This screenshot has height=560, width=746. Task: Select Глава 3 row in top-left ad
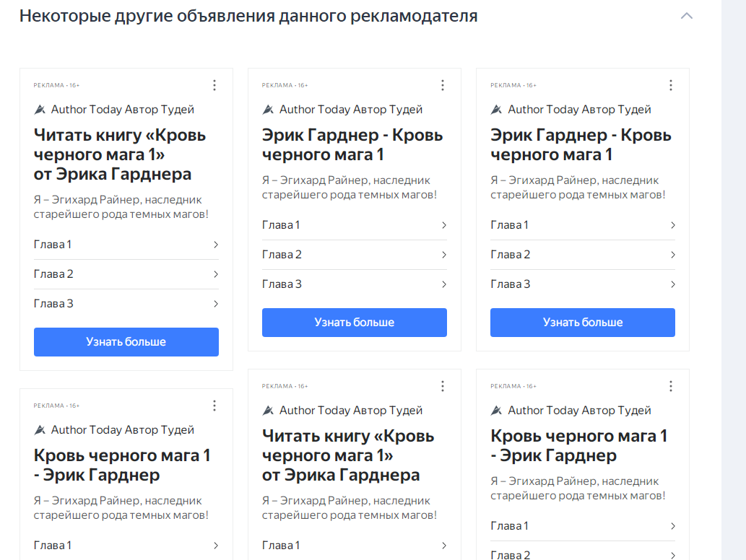pos(126,304)
